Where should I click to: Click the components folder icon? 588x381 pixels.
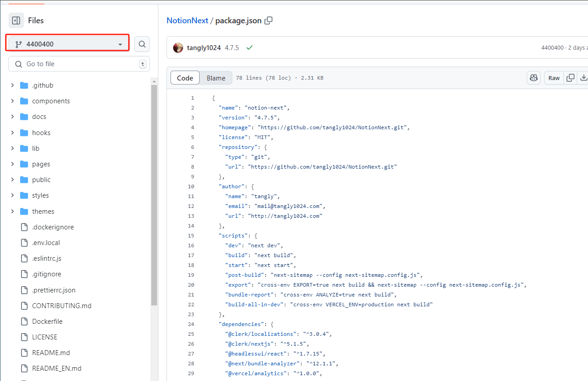tap(24, 101)
